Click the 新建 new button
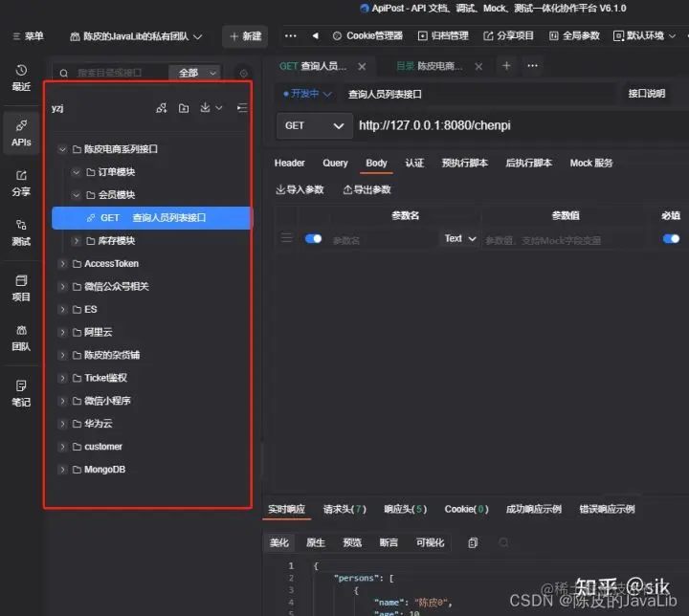 245,36
